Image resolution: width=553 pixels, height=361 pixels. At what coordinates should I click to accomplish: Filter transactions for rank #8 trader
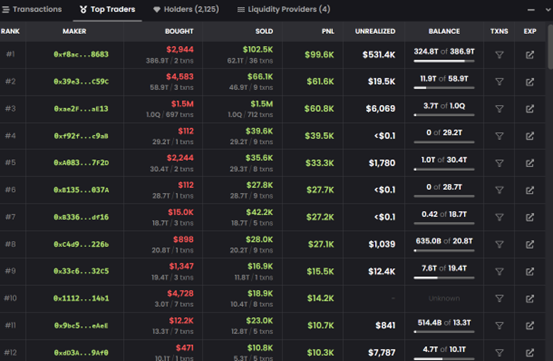point(499,244)
